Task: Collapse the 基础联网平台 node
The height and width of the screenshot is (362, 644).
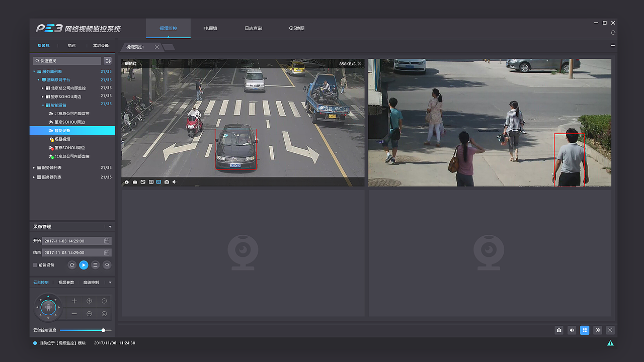Action: tap(39, 80)
